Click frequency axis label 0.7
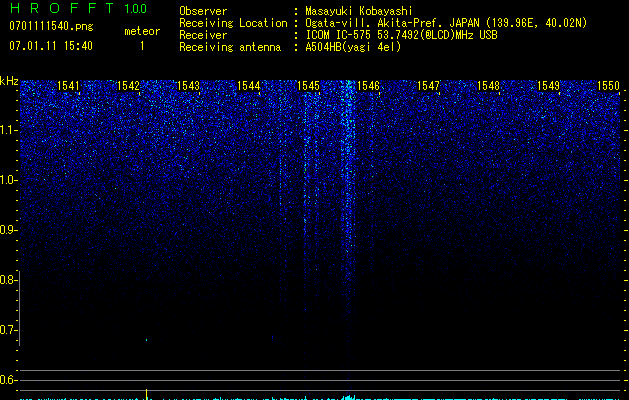 pos(9,330)
